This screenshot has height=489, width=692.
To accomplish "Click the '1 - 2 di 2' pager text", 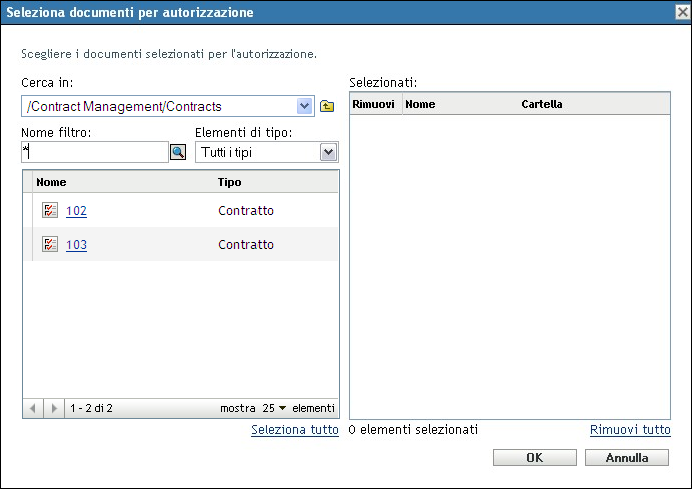I will 91,408.
